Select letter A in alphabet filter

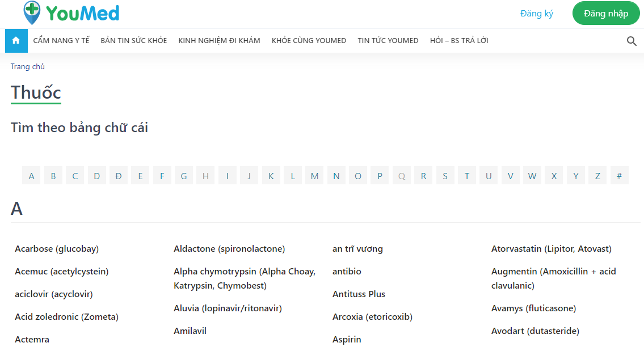click(31, 176)
